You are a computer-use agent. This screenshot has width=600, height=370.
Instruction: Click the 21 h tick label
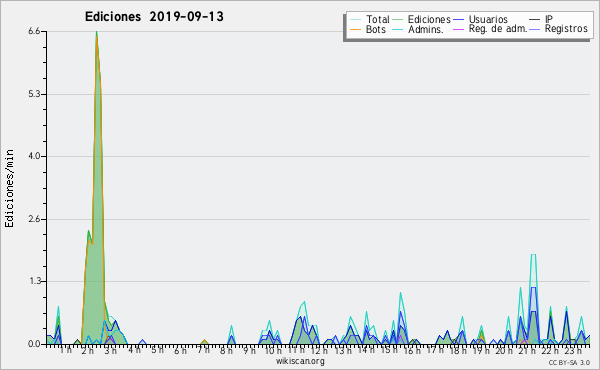(527, 351)
